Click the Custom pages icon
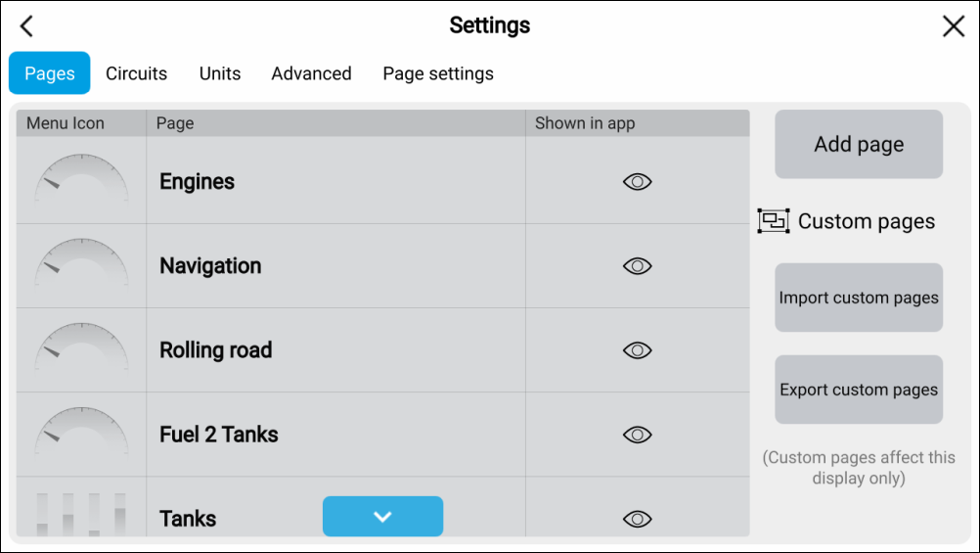This screenshot has height=553, width=980. 774,221
